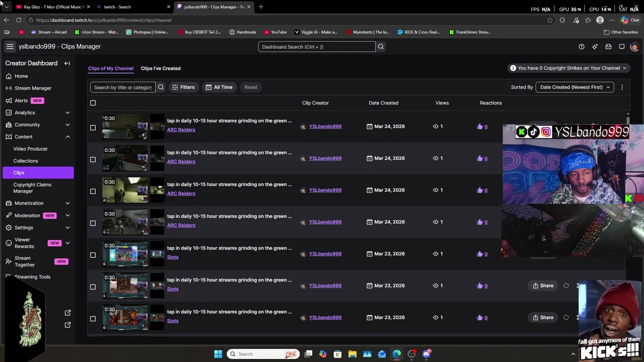Expand the Moderation sidebar section
The image size is (644, 362).
[67, 216]
